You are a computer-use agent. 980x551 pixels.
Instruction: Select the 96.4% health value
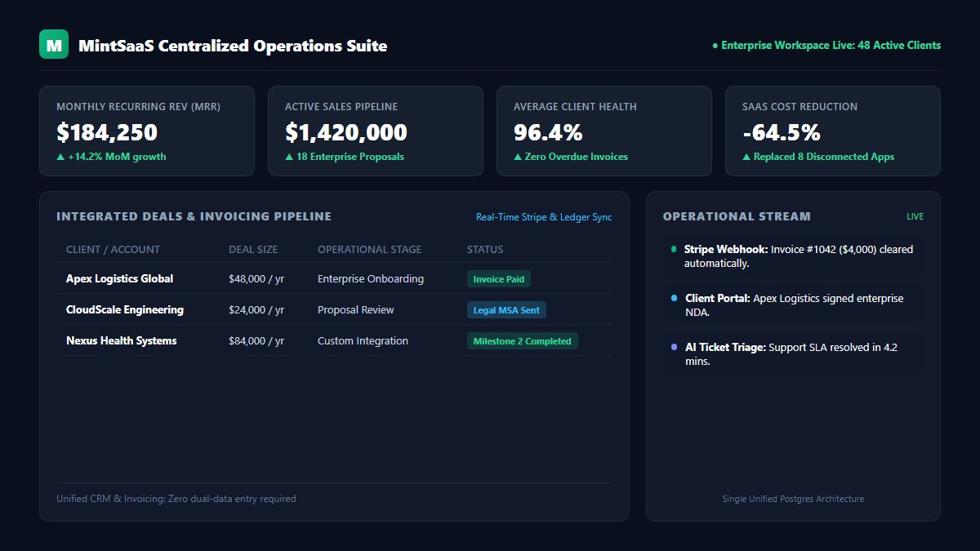tap(548, 132)
